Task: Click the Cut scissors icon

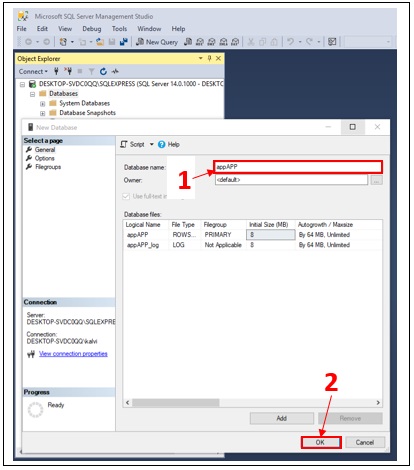Action: point(251,42)
